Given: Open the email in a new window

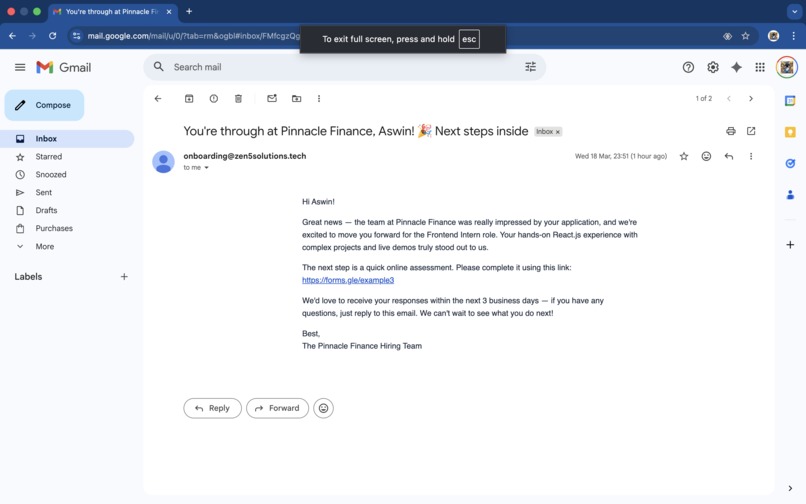Looking at the screenshot, I should (x=751, y=131).
